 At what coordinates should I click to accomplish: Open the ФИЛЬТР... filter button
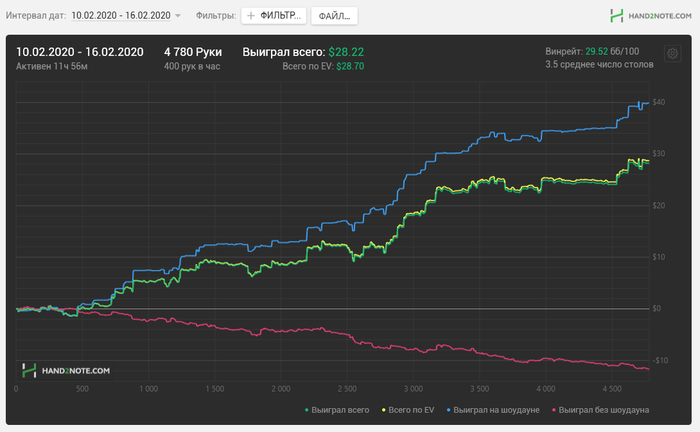point(274,16)
